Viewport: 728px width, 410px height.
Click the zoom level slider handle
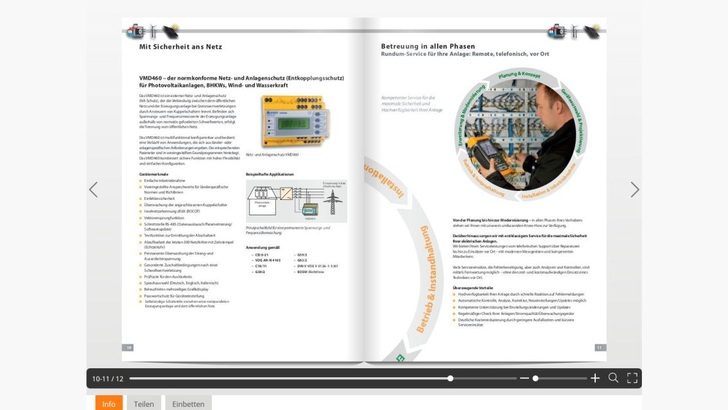tap(536, 378)
